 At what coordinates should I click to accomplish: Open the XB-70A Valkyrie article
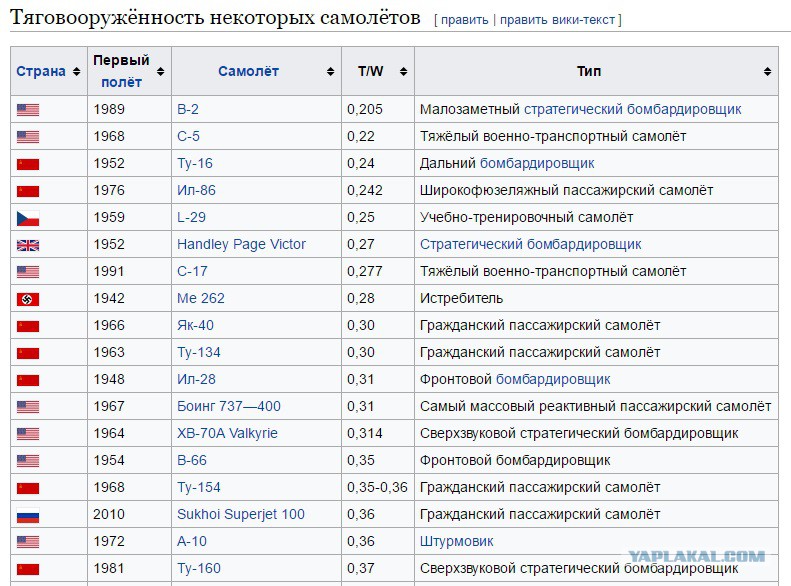click(x=227, y=433)
